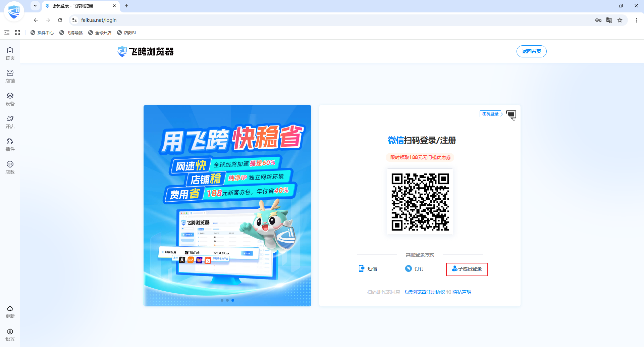644x347 pixels.
Task: Open the 隐私声明 privacy link
Action: click(x=462, y=292)
